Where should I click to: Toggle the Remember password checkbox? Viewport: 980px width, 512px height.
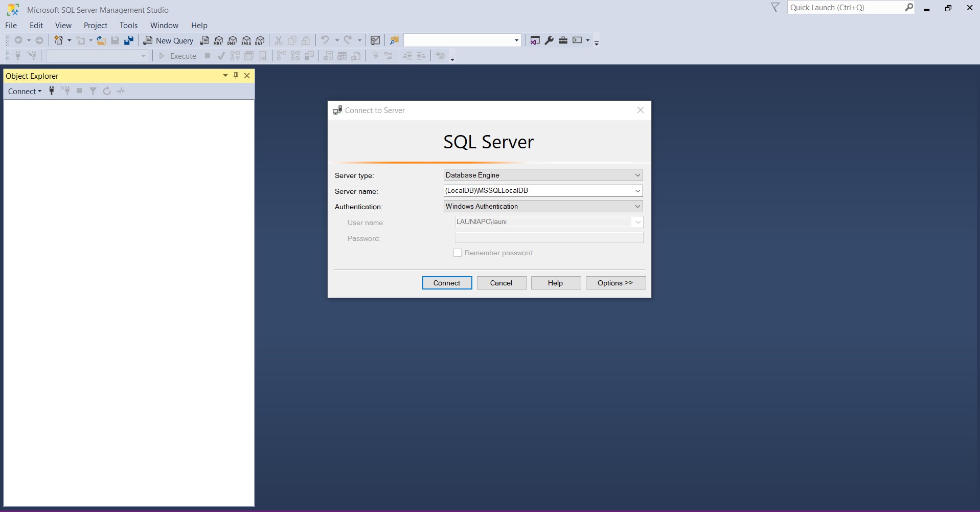click(458, 253)
